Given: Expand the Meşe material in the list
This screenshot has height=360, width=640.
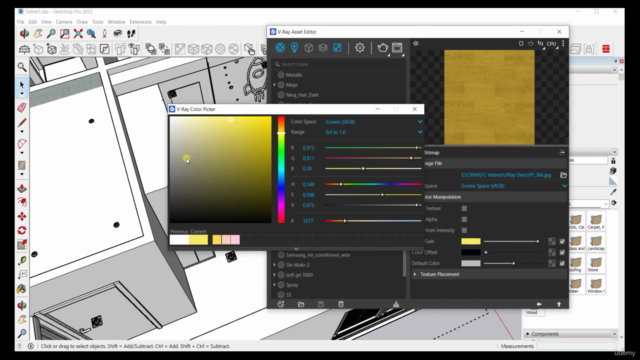Looking at the screenshot, I should (275, 85).
